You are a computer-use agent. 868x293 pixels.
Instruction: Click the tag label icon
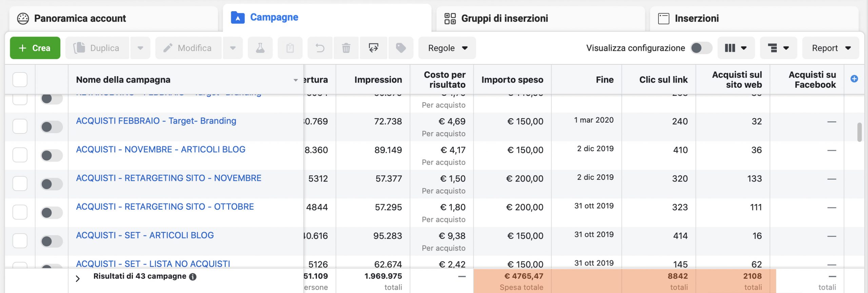pos(401,48)
